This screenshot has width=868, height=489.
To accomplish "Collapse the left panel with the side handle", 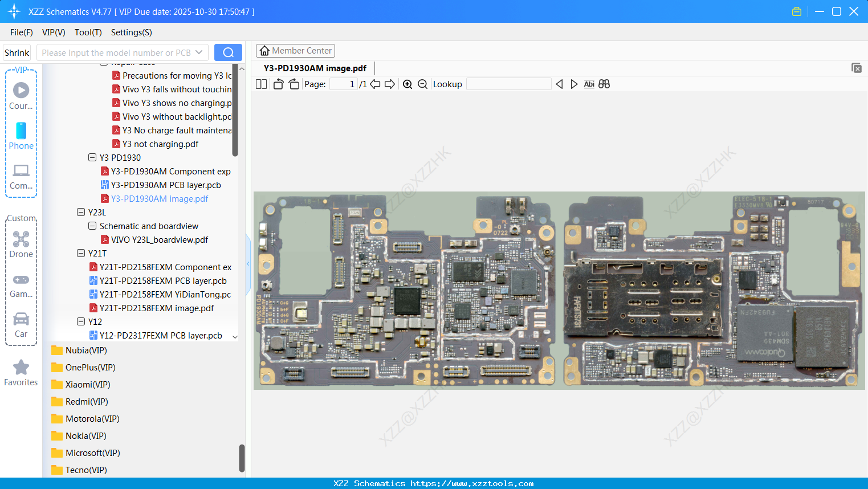I will [x=248, y=263].
